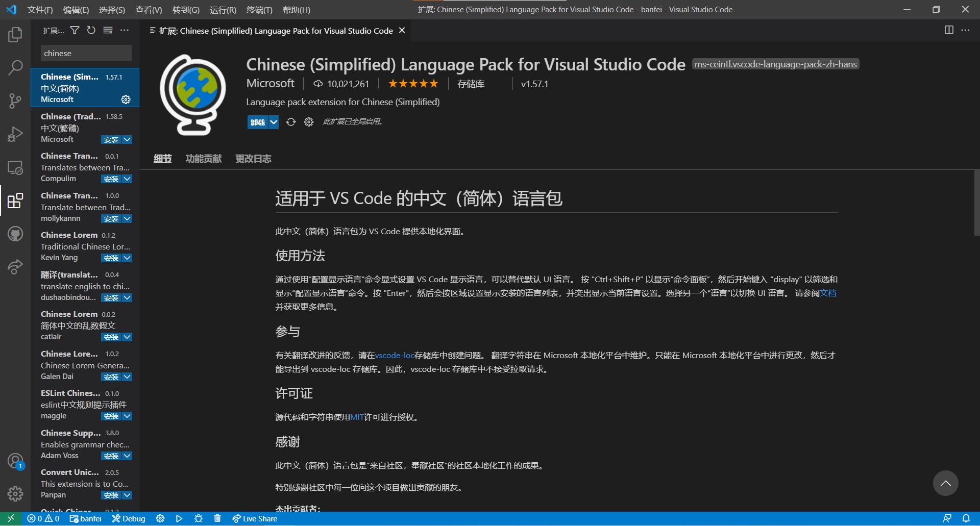Click the detail page vertical scrollbar
The width and height of the screenshot is (980, 526).
coord(977,203)
